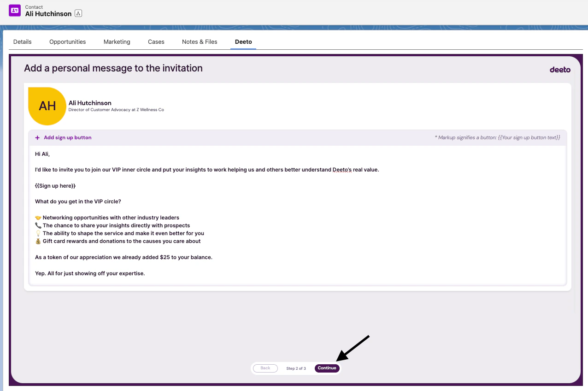Click the line about shaping the service
Screen dimensions: 588x391
119,233
